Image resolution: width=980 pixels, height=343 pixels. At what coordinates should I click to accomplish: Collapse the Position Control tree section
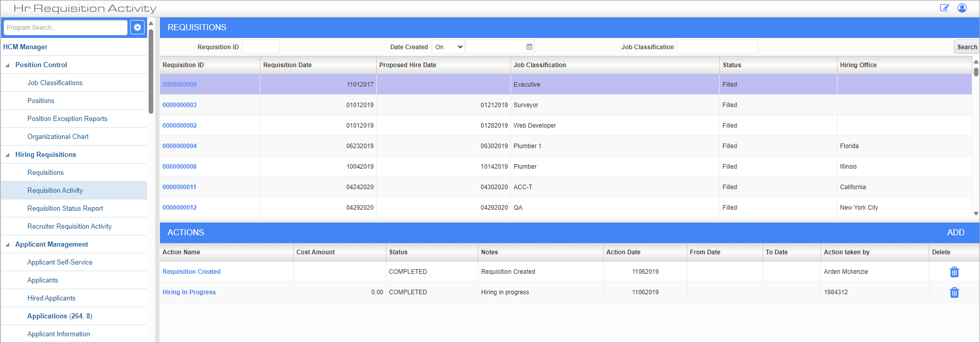[8, 65]
